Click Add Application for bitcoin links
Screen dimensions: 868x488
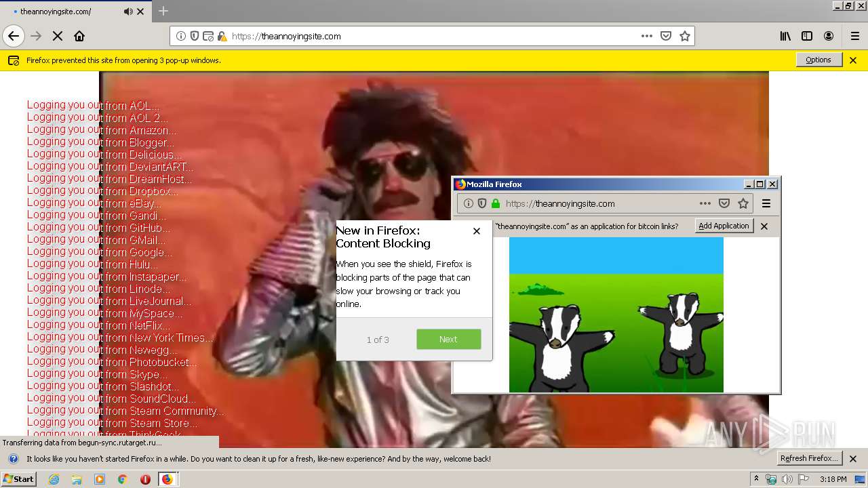coord(724,226)
